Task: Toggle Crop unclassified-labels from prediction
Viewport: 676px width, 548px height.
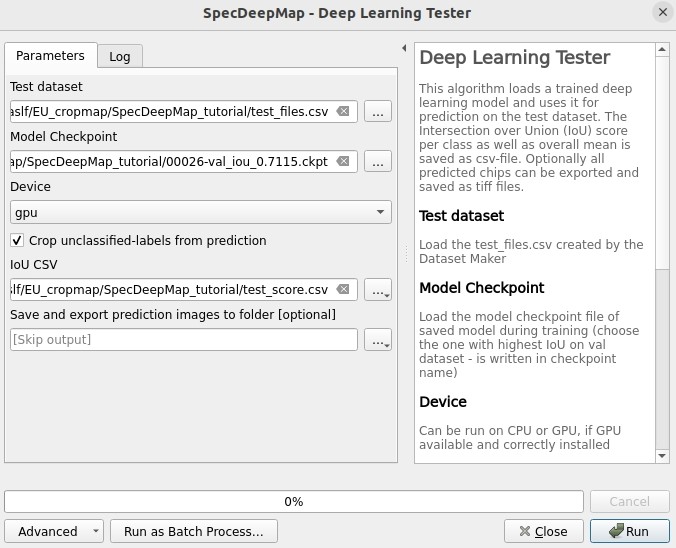Action: click(x=17, y=240)
